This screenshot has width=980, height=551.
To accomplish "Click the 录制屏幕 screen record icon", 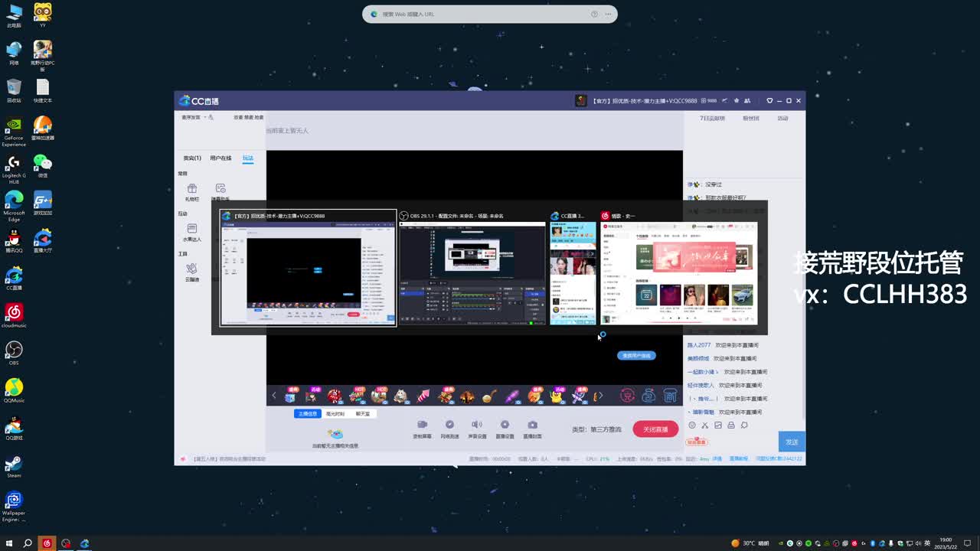I will (423, 425).
